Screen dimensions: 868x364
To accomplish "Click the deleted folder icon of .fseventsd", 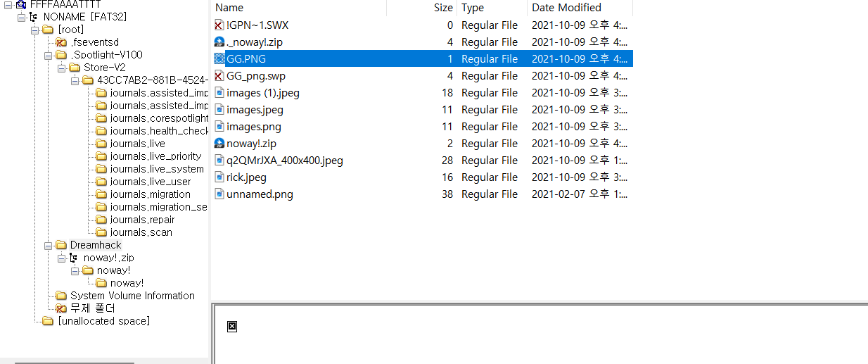I will click(61, 42).
